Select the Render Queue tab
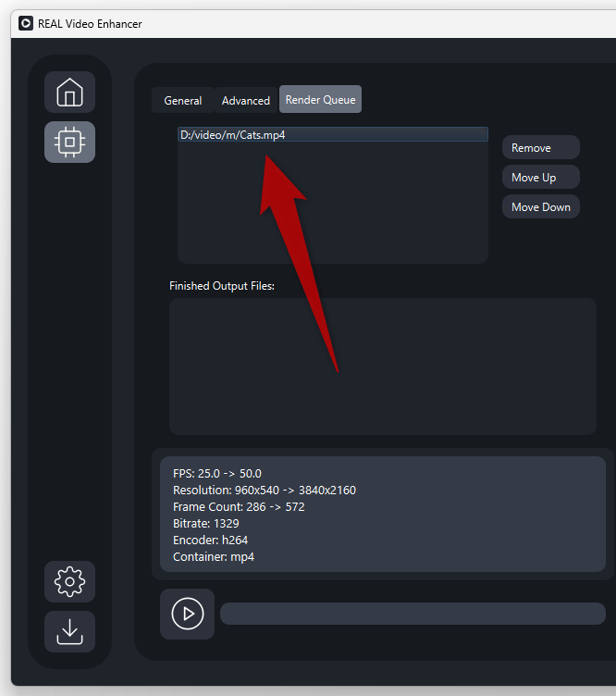Image resolution: width=616 pixels, height=696 pixels. coord(320,99)
